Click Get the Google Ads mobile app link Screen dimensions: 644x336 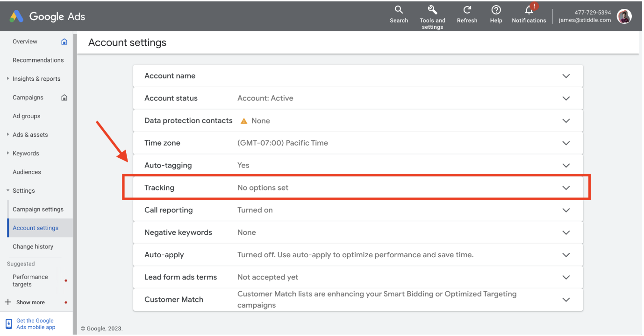click(36, 324)
